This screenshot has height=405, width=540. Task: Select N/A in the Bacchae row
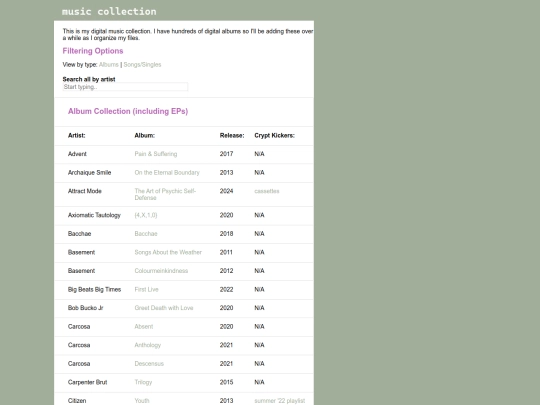pyautogui.click(x=259, y=234)
